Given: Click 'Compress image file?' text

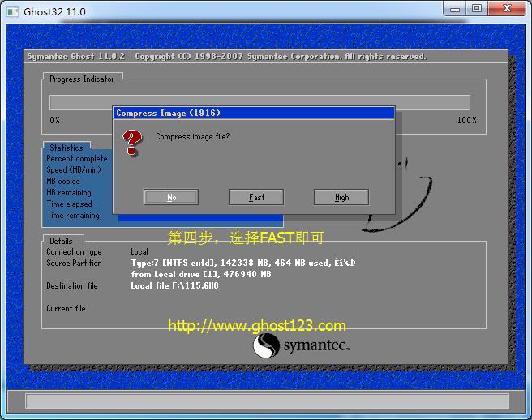Looking at the screenshot, I should point(193,137).
